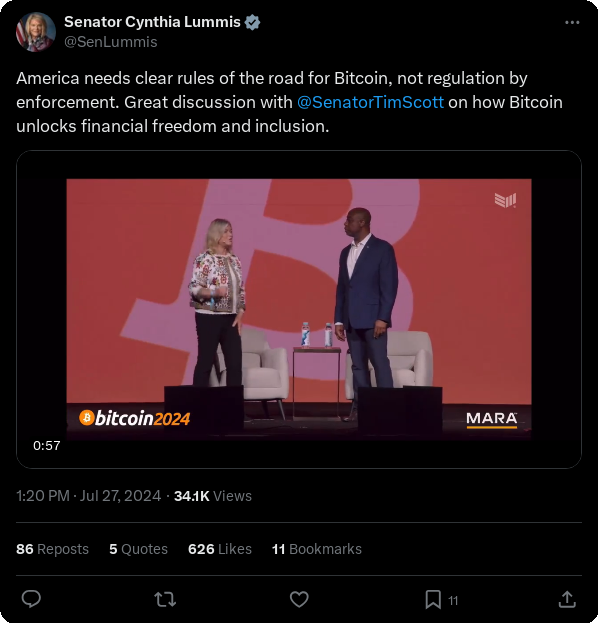Click the @SenatorTimScott mention link
The width and height of the screenshot is (598, 623).
[x=370, y=102]
